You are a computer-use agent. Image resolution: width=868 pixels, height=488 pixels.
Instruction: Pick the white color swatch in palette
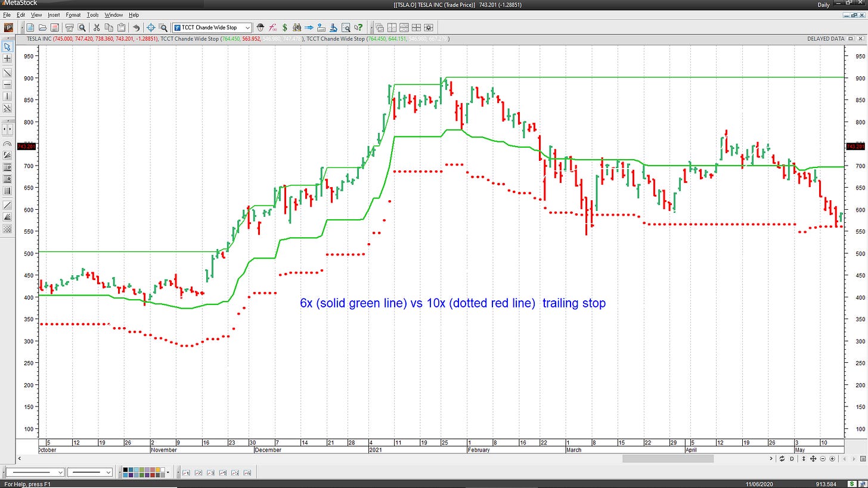click(163, 470)
